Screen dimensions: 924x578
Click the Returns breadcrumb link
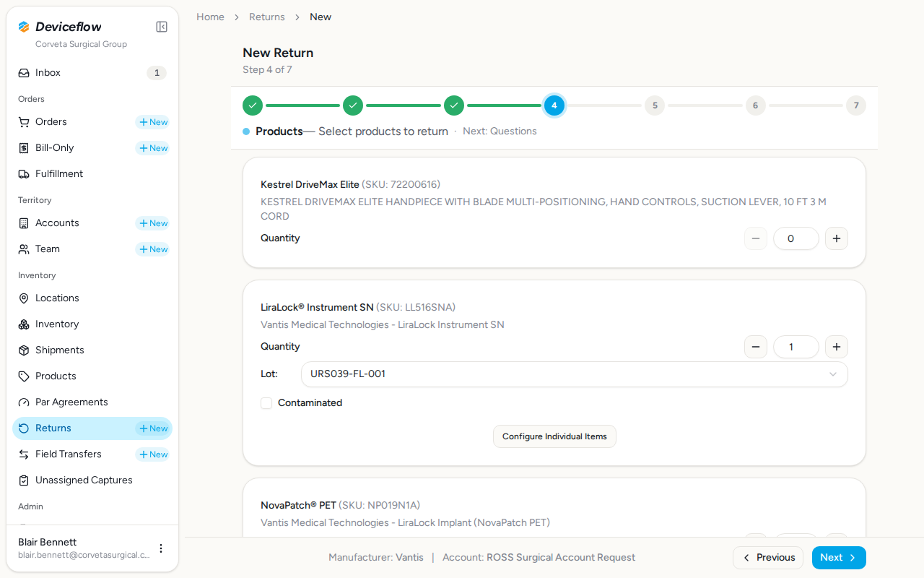(x=267, y=17)
